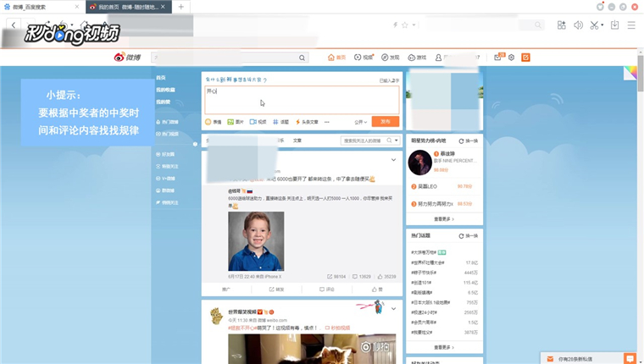
Task: Refresh the hot topics with 换一换
Action: tap(469, 236)
